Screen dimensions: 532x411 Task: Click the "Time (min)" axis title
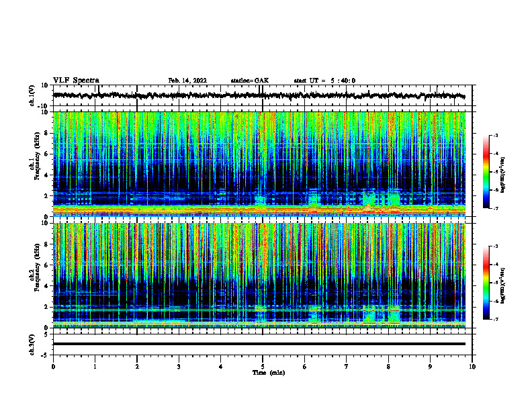pyautogui.click(x=269, y=373)
